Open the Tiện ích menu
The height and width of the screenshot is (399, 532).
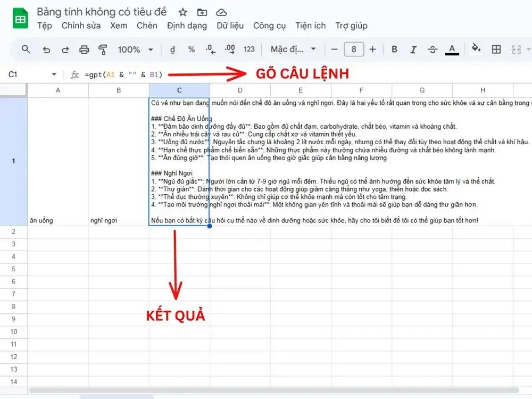point(311,26)
